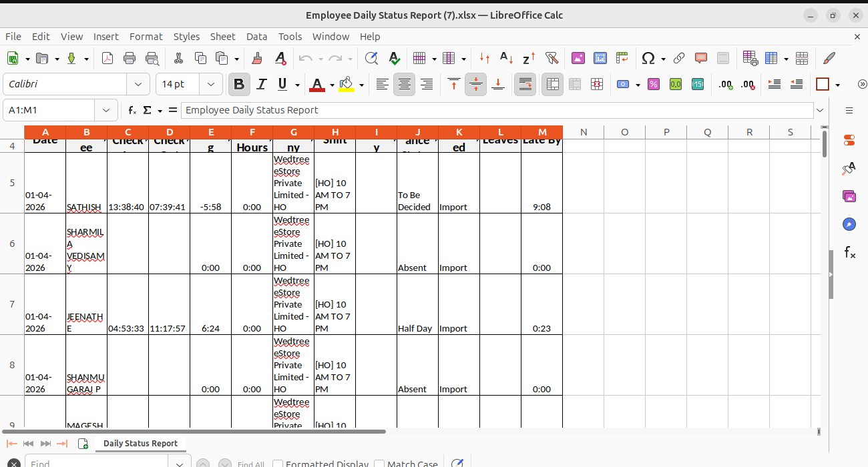The image size is (868, 467).
Task: Open the File menu
Action: (13, 37)
